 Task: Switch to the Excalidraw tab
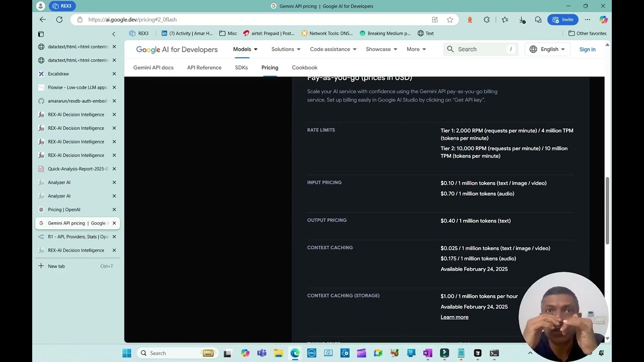coord(73,74)
